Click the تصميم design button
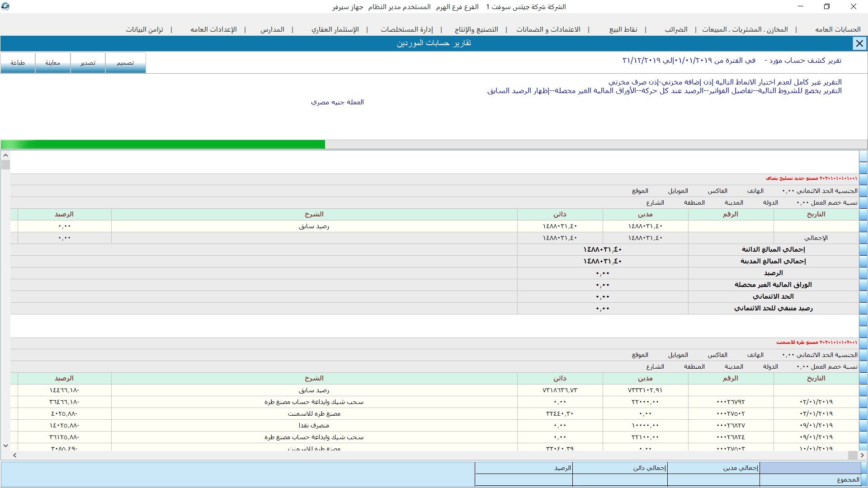 coord(125,62)
